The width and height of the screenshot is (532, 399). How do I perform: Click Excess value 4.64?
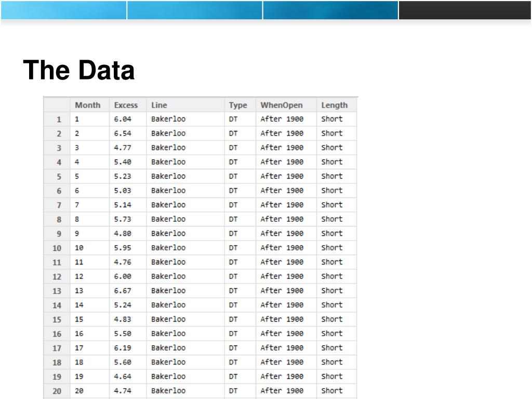click(x=123, y=376)
